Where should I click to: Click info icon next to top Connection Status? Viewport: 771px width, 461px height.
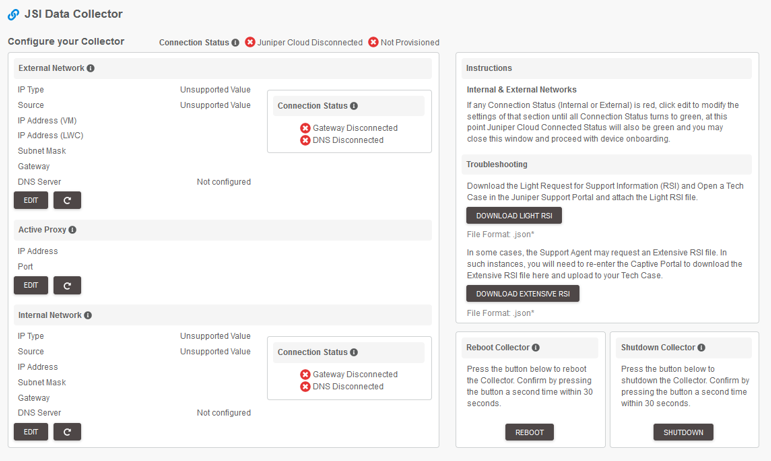click(x=236, y=43)
